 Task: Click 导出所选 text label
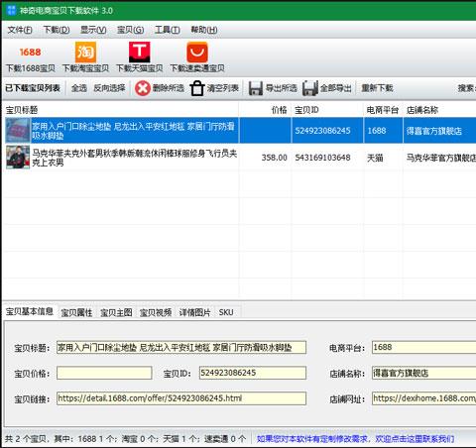click(282, 88)
